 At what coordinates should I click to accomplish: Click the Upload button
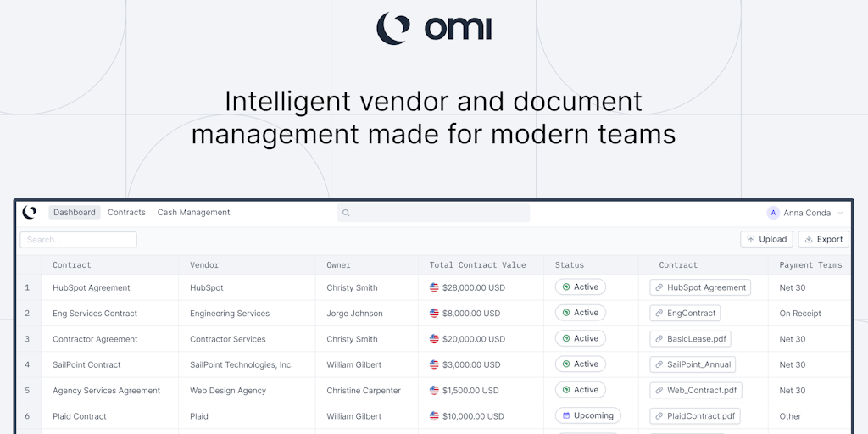[x=766, y=239]
